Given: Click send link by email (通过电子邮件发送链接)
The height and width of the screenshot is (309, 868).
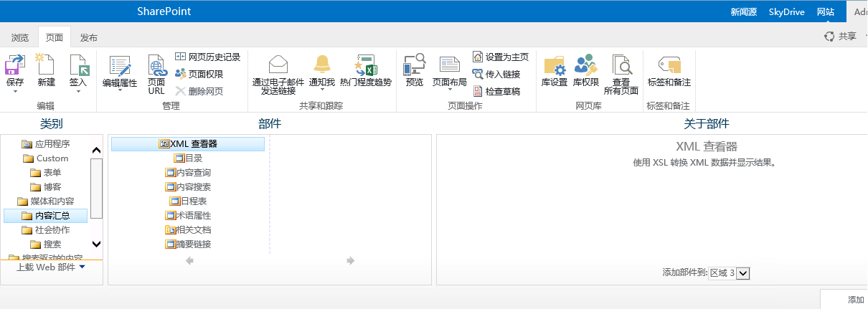Looking at the screenshot, I should [278, 75].
